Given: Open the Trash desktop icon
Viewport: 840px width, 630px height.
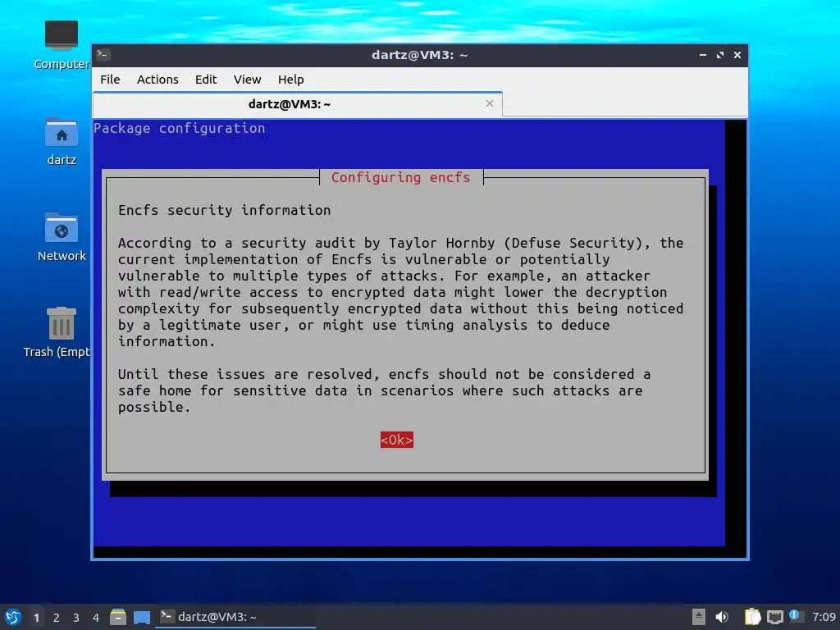Looking at the screenshot, I should point(57,332).
